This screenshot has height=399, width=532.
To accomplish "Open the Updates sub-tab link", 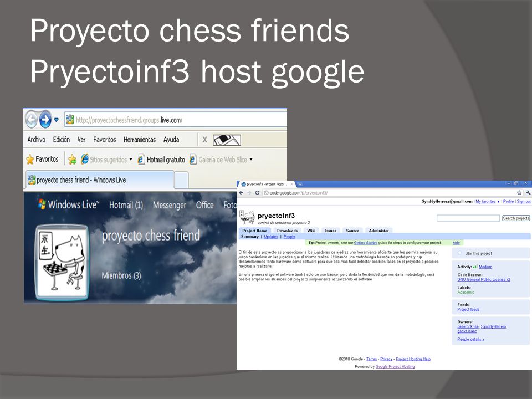I will click(271, 237).
